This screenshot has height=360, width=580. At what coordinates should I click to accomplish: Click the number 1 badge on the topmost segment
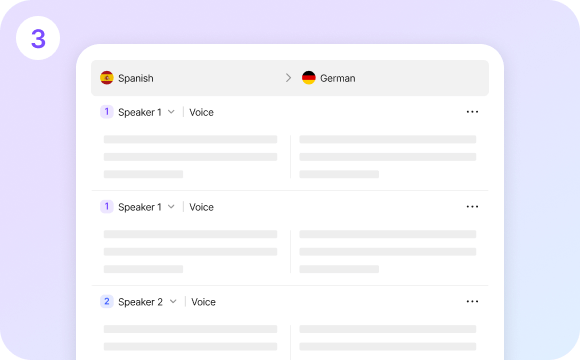(107, 112)
